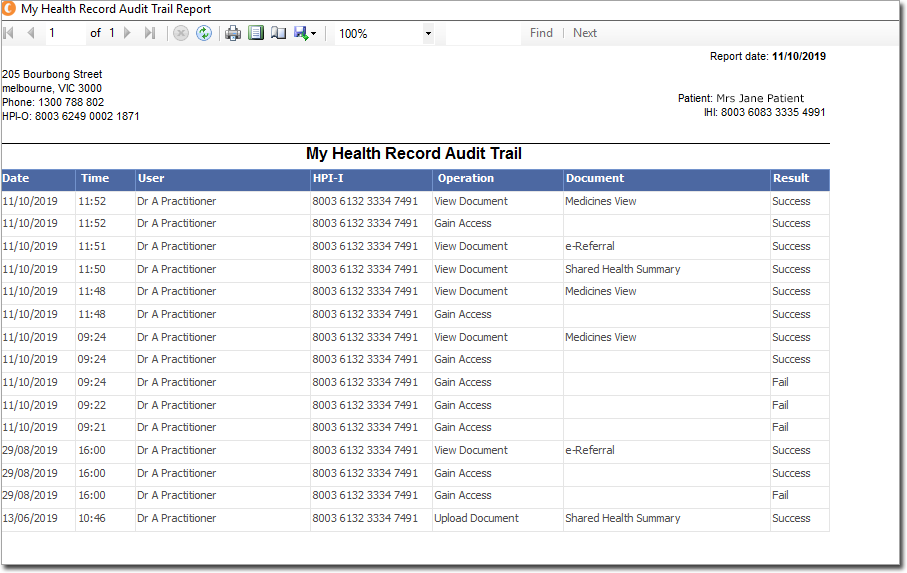The image size is (907, 573).
Task: Open the Page Setup icon
Action: click(x=278, y=33)
